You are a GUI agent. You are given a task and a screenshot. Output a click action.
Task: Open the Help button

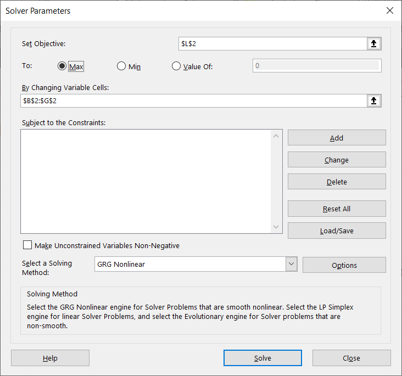tap(50, 358)
